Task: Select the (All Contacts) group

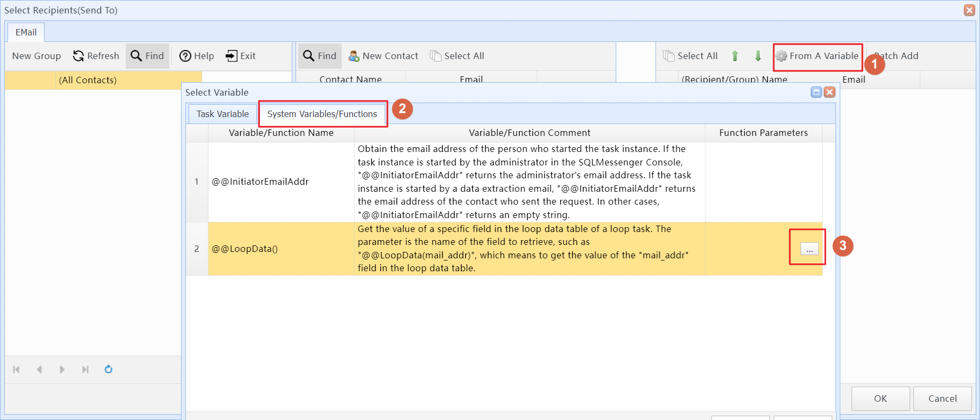Action: coord(88,80)
